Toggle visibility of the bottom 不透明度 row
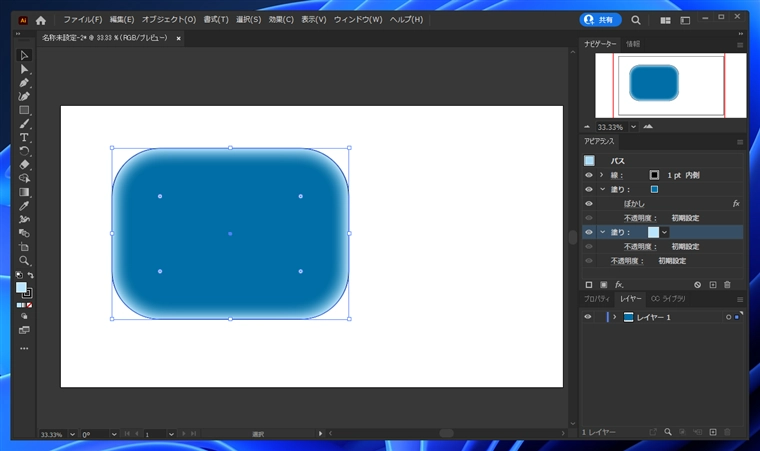The image size is (760, 451). tap(588, 261)
